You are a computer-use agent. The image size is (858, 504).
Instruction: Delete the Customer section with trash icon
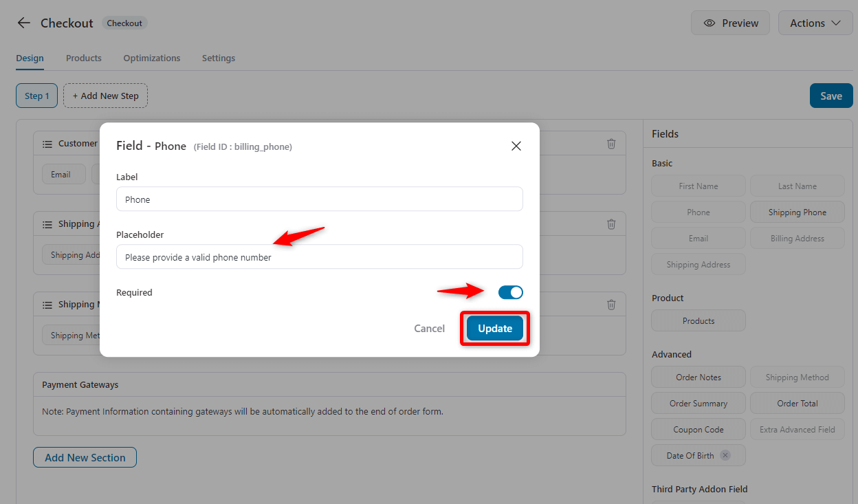click(611, 144)
